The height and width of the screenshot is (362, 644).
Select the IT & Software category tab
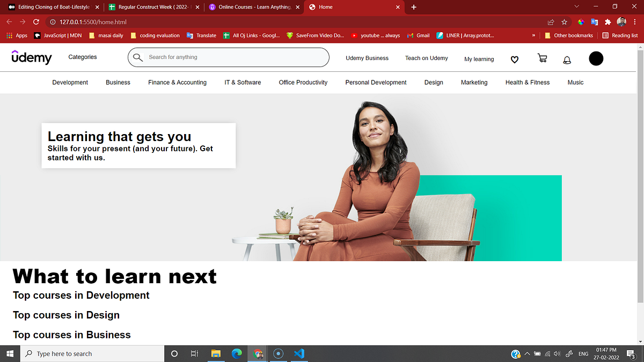pos(243,82)
